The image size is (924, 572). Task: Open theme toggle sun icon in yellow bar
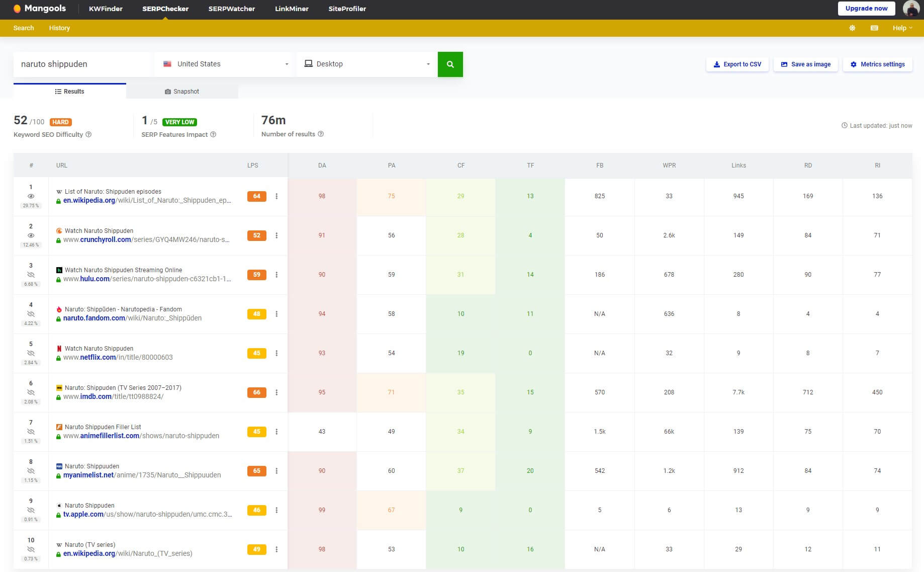tap(852, 28)
